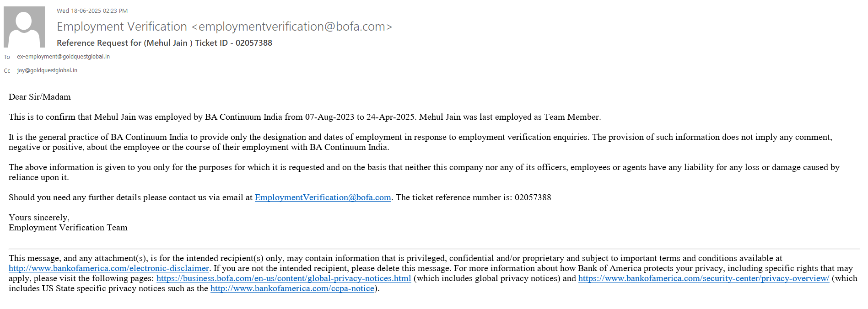This screenshot has width=868, height=309.
Task: Click the paragraph confirming Mehul Jain's employment
Action: point(304,117)
